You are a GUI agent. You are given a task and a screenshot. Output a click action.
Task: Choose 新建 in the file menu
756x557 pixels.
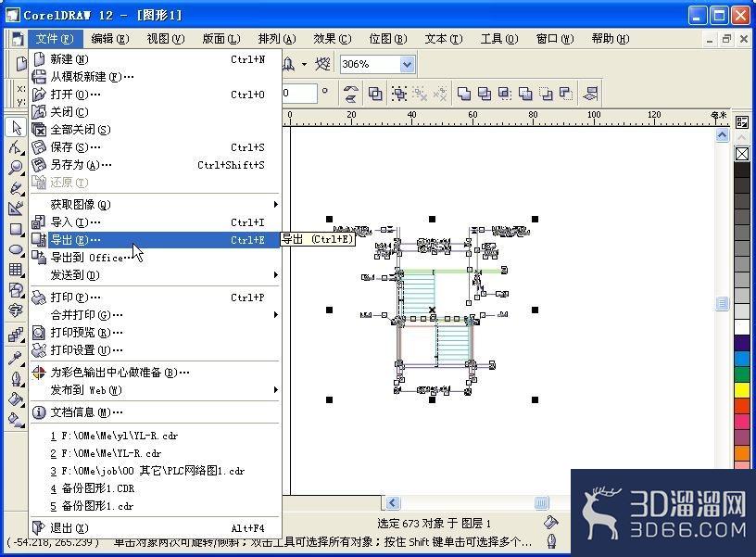coord(156,59)
